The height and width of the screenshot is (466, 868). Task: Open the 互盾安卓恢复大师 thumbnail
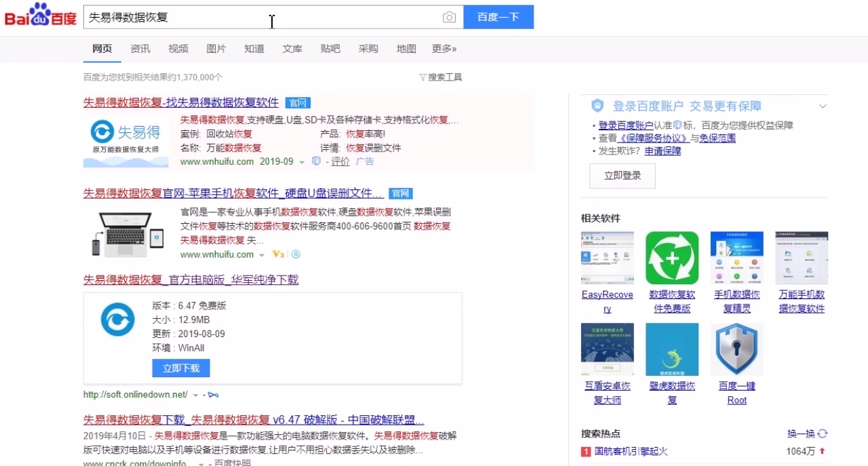click(608, 349)
